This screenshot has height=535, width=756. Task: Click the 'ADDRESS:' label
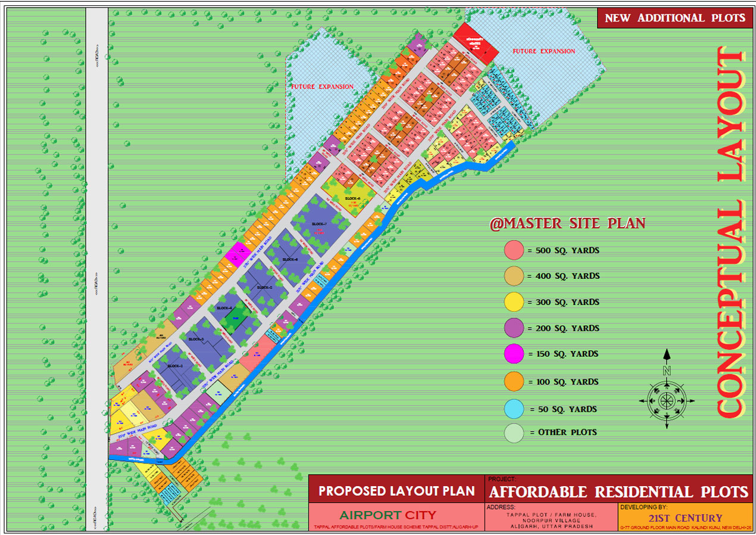tap(502, 507)
